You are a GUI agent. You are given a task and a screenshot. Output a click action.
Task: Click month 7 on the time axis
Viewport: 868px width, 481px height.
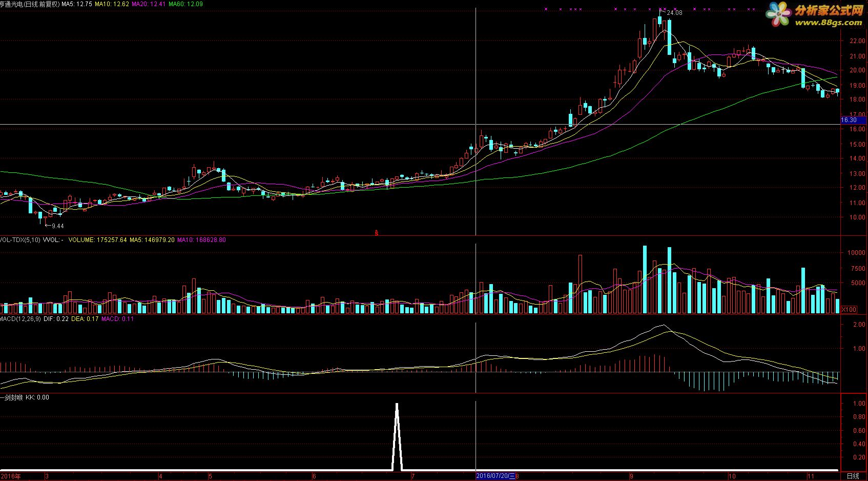coord(413,476)
